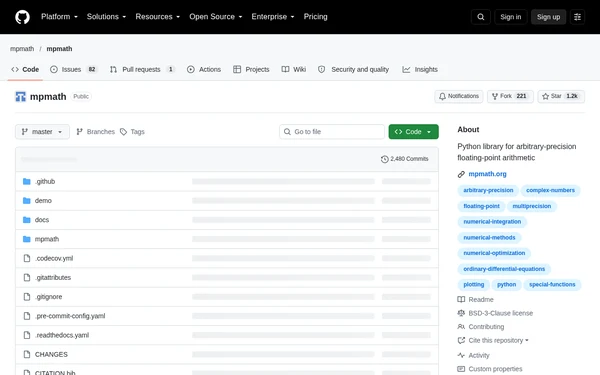This screenshot has width=600, height=375.
Task: Click the complex-numbers topic tag
Action: (550, 190)
